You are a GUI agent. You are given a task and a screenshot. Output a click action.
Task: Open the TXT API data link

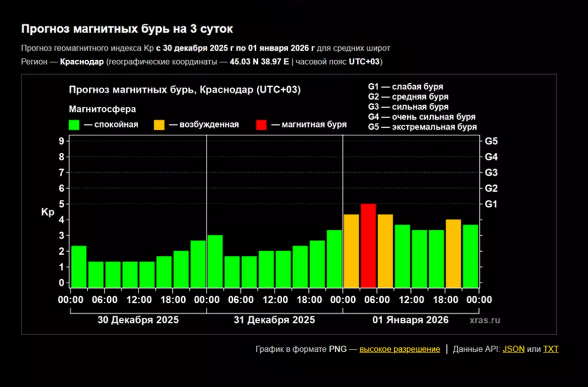(x=551, y=349)
